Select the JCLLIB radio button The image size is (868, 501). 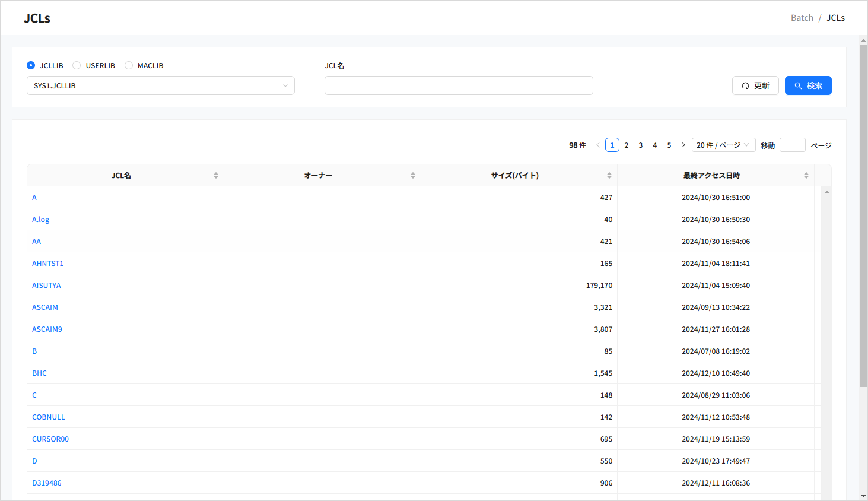click(x=31, y=65)
